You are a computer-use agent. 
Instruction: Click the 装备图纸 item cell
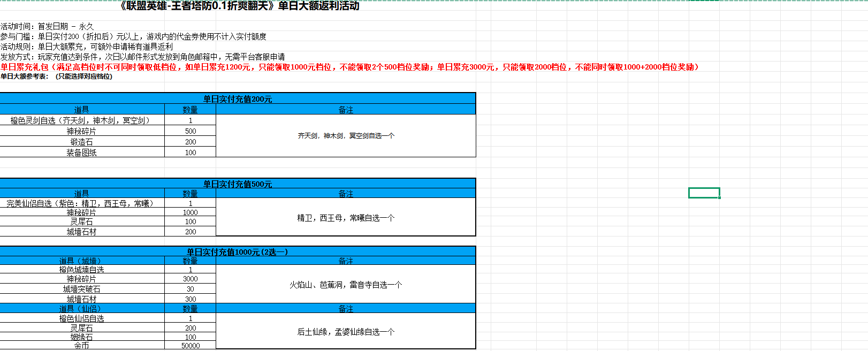pyautogui.click(x=82, y=152)
